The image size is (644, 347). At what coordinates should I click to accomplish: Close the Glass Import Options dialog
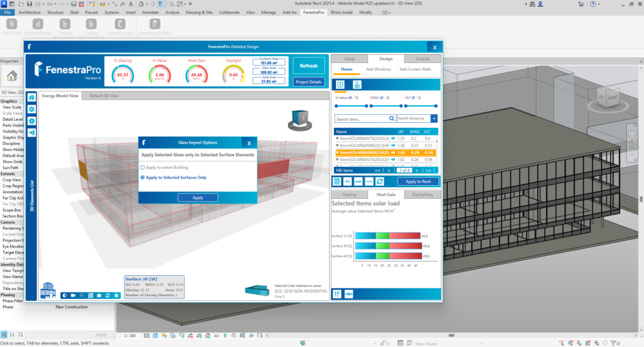[249, 143]
